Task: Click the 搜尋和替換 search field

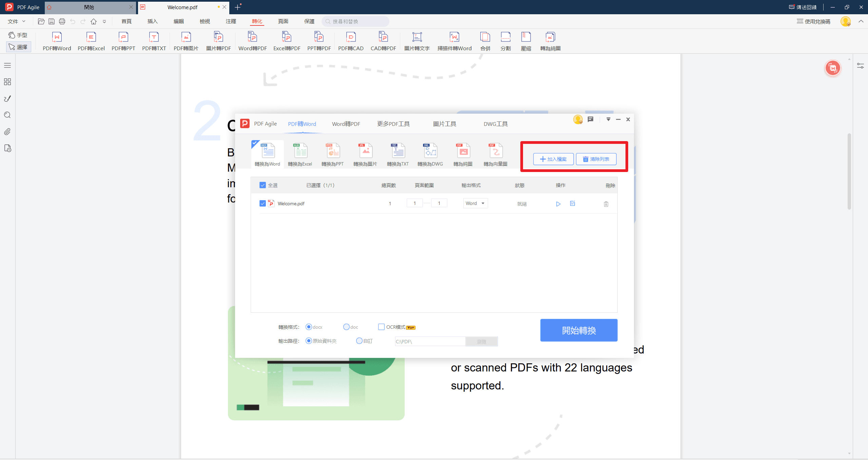Action: click(x=355, y=21)
